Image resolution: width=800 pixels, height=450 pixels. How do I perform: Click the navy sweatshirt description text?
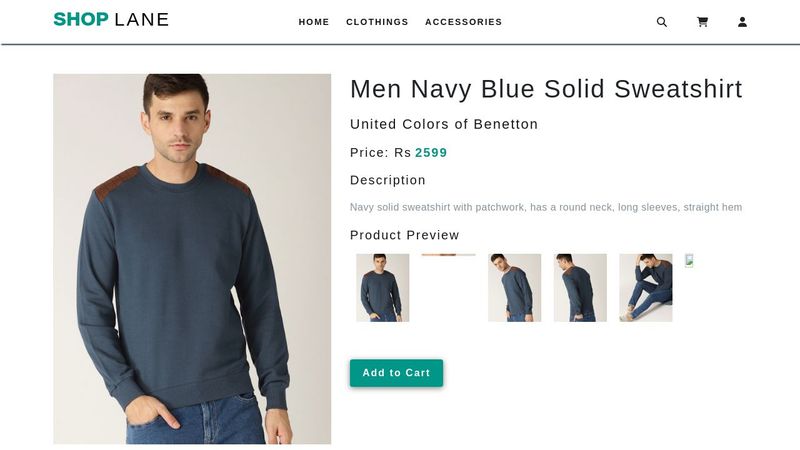tap(546, 207)
